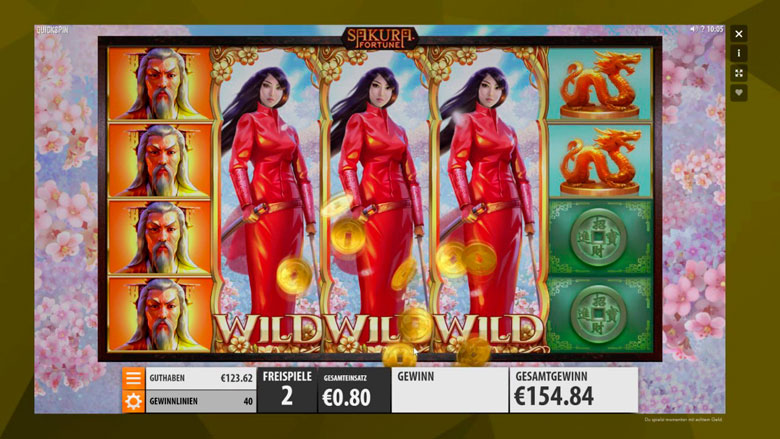Toggle fullscreen mode icon

click(x=739, y=73)
